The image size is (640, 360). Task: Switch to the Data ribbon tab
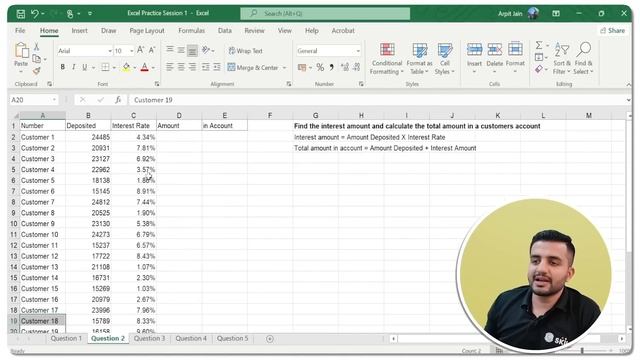click(x=224, y=31)
